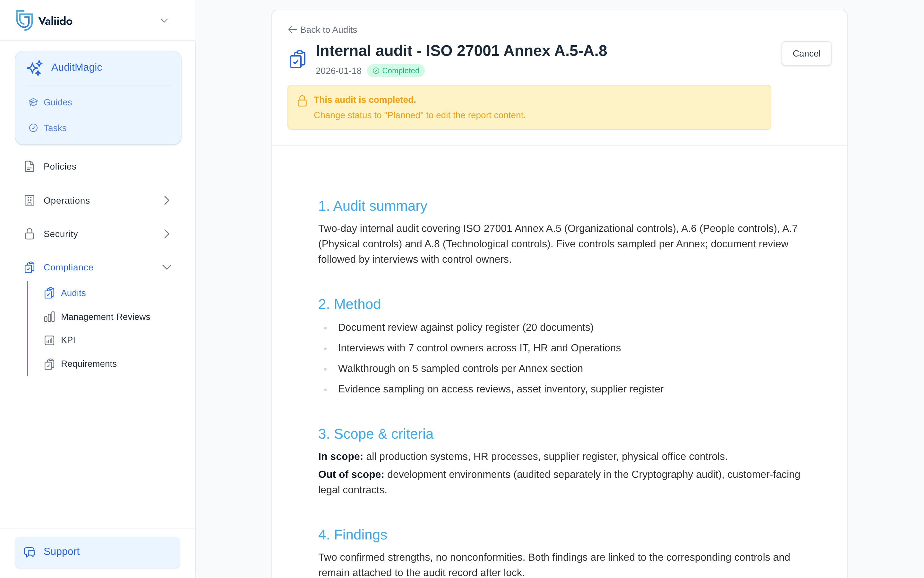Viewport: 924px width, 578px height.
Task: Click 'This audit is completed.' banner text
Action: point(365,100)
